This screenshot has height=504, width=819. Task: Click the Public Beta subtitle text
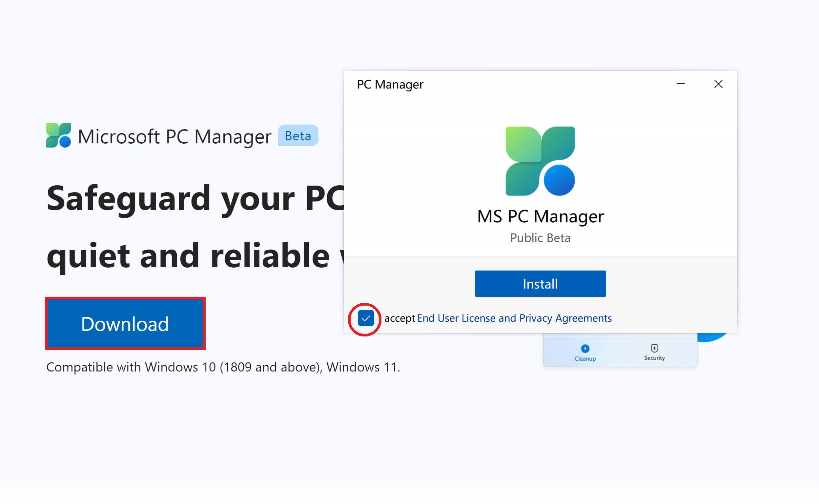click(540, 238)
